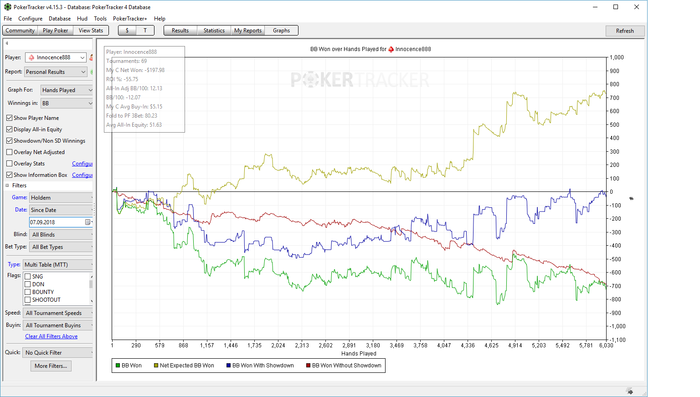Click the Clear All Filters Above link
The image size is (700, 397).
[51, 336]
